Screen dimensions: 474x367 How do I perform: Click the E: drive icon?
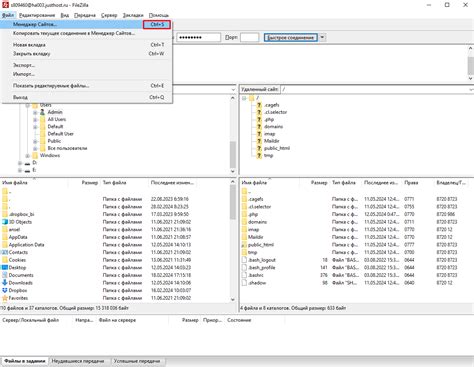(x=27, y=170)
